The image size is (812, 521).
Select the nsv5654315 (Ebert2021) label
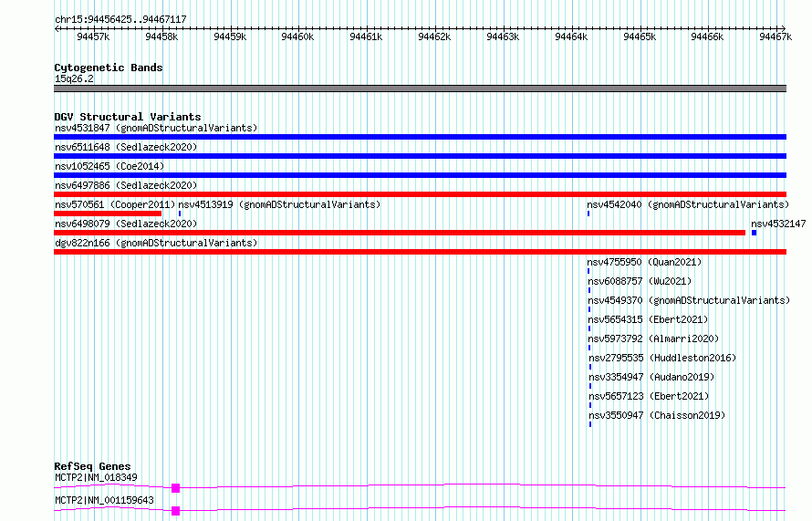click(648, 319)
